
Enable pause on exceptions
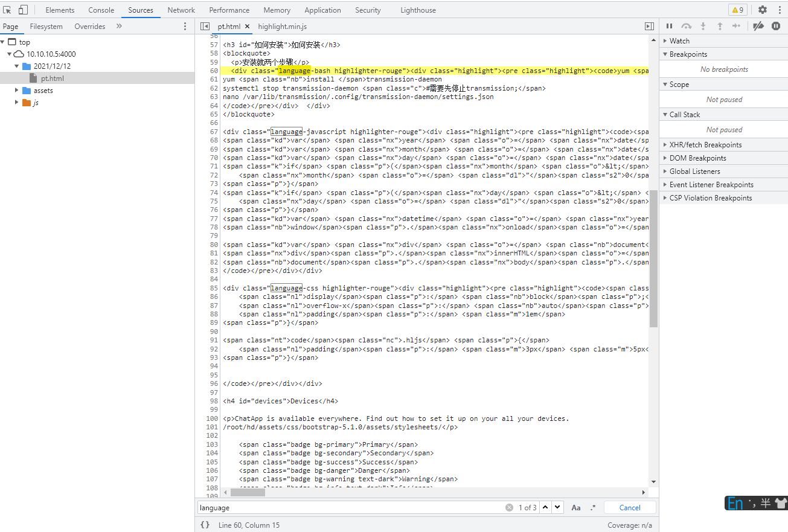(x=776, y=26)
